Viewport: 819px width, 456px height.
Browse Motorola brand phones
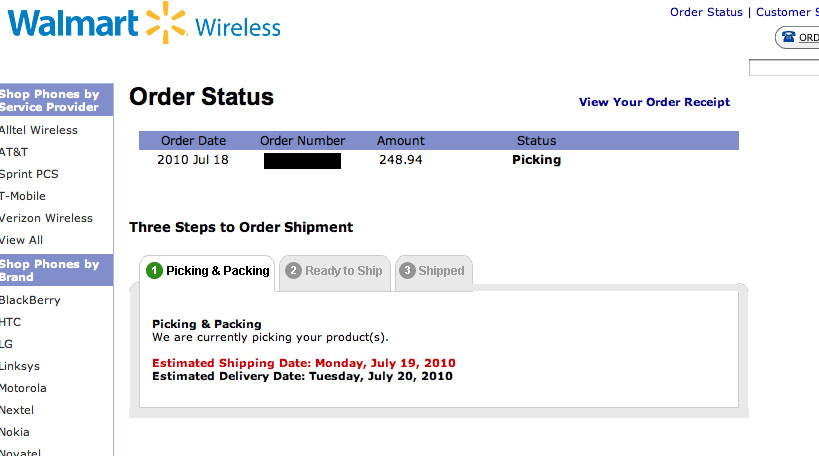tap(24, 388)
